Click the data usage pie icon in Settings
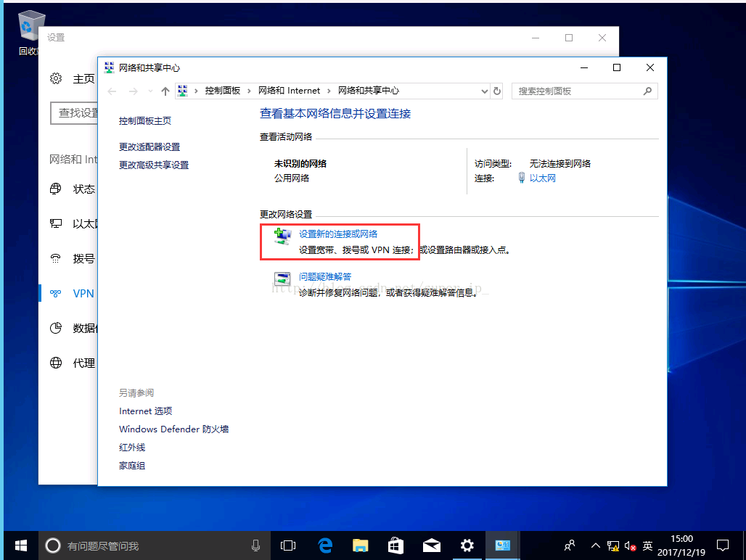Image resolution: width=746 pixels, height=560 pixels. click(56, 328)
